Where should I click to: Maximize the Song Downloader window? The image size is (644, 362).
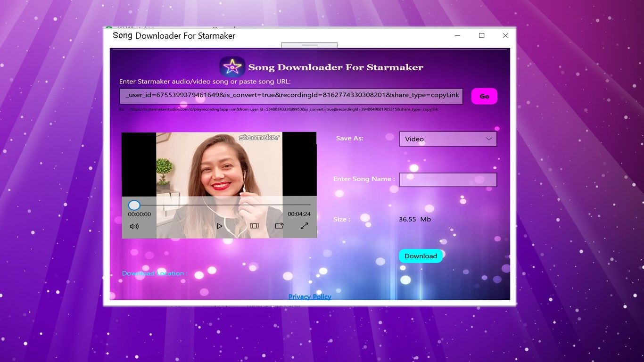pos(481,35)
